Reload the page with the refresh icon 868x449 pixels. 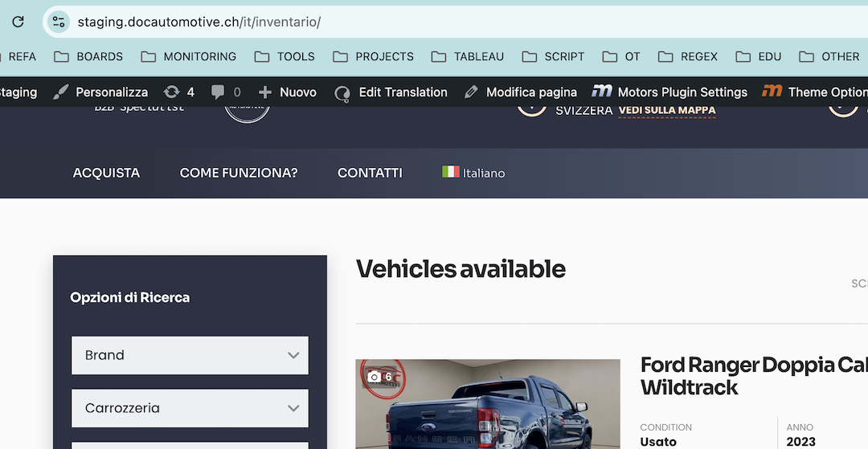[18, 22]
